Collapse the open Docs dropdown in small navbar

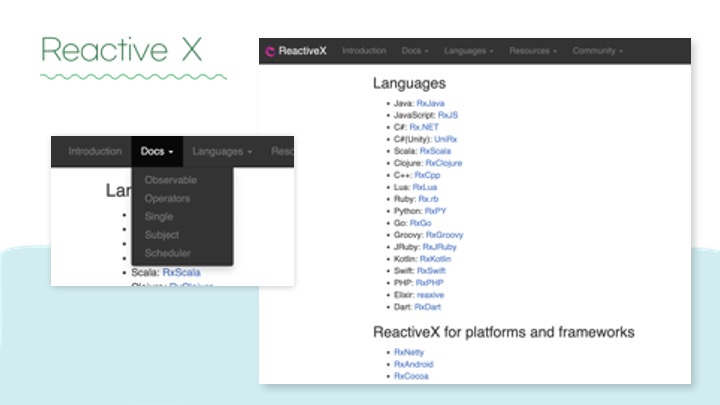[157, 152]
